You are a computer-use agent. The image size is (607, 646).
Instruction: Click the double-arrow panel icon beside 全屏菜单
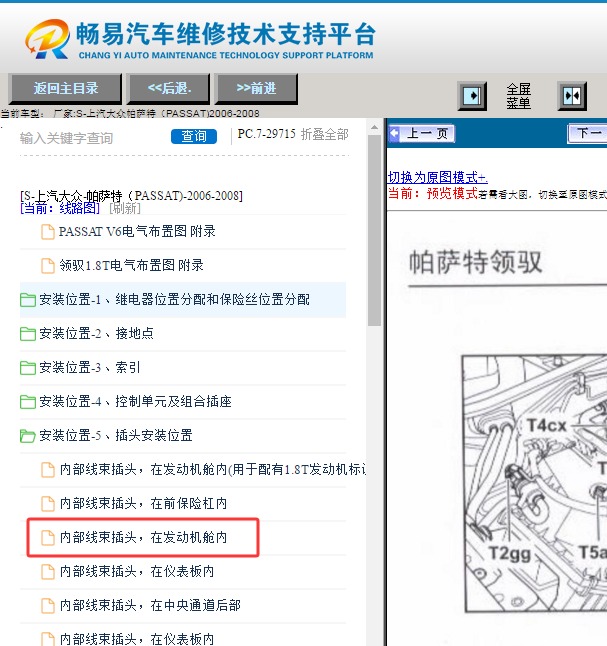click(572, 96)
